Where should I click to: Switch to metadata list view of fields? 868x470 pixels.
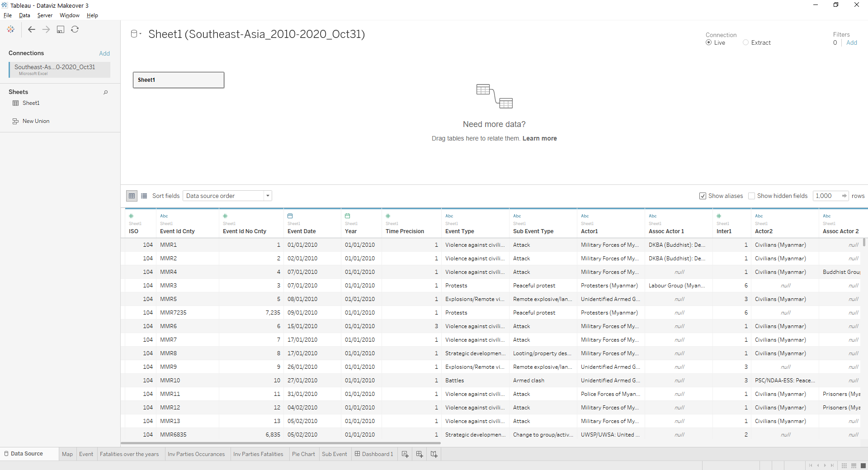point(144,196)
